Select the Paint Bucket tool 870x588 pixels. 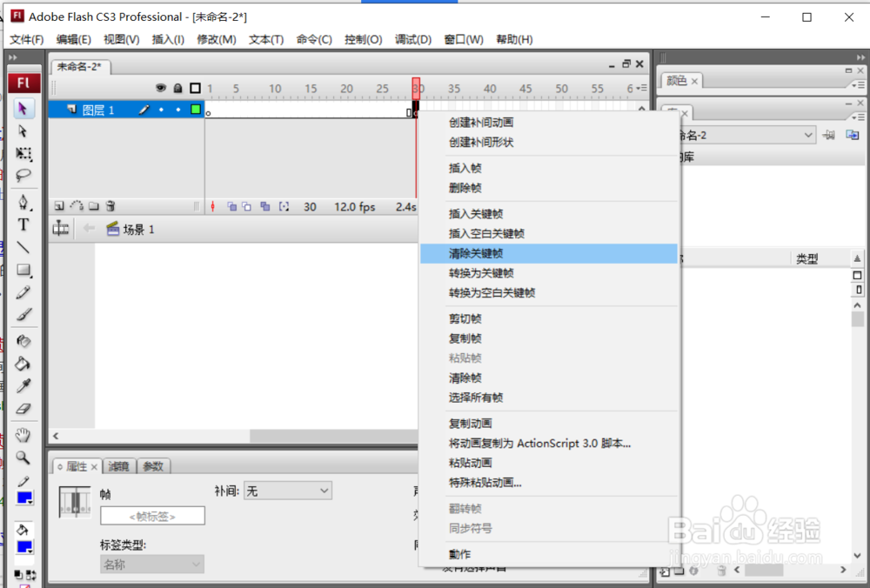coord(23,364)
